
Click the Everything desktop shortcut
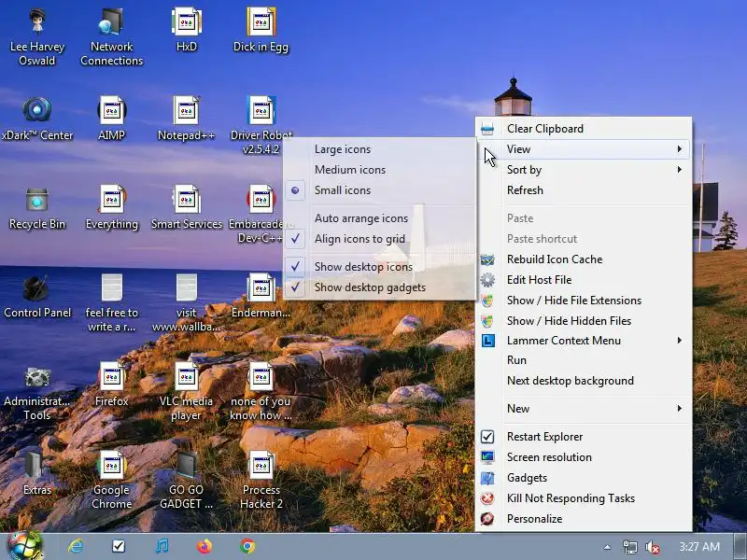click(111, 208)
